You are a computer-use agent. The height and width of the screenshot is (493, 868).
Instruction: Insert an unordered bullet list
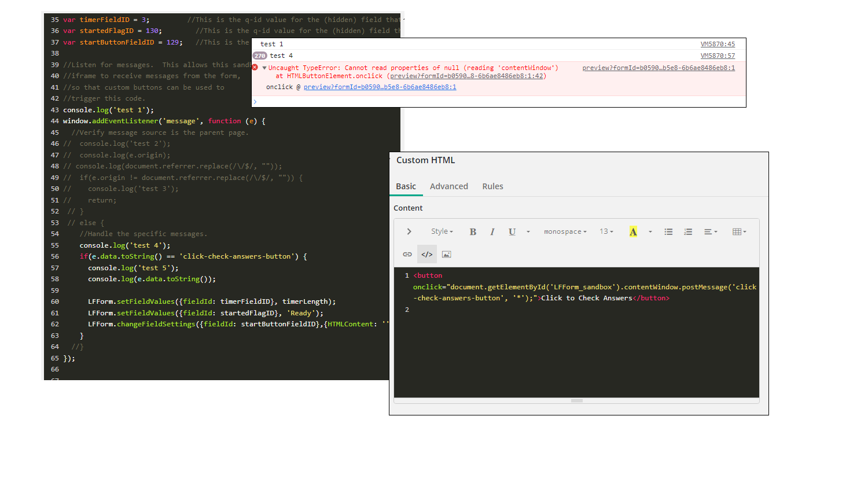click(668, 231)
